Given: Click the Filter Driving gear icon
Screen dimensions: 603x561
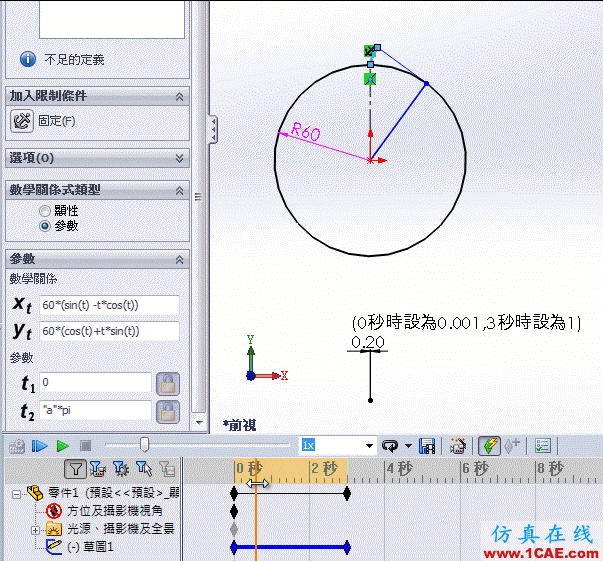Looking at the screenshot, I should [121, 469].
